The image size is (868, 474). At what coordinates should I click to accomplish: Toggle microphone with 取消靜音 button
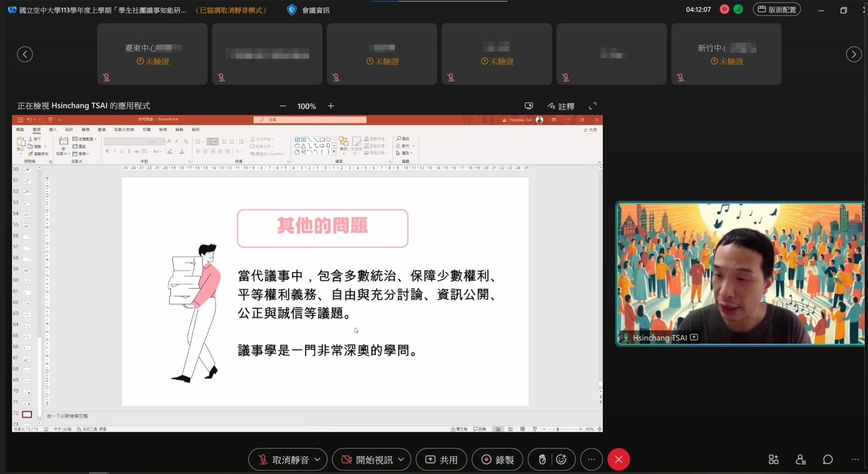point(284,459)
